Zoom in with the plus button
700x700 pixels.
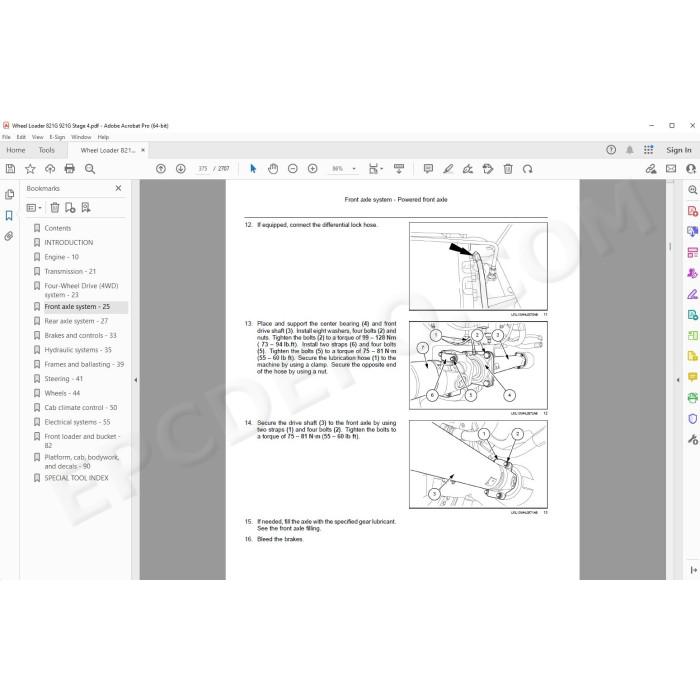pos(312,169)
